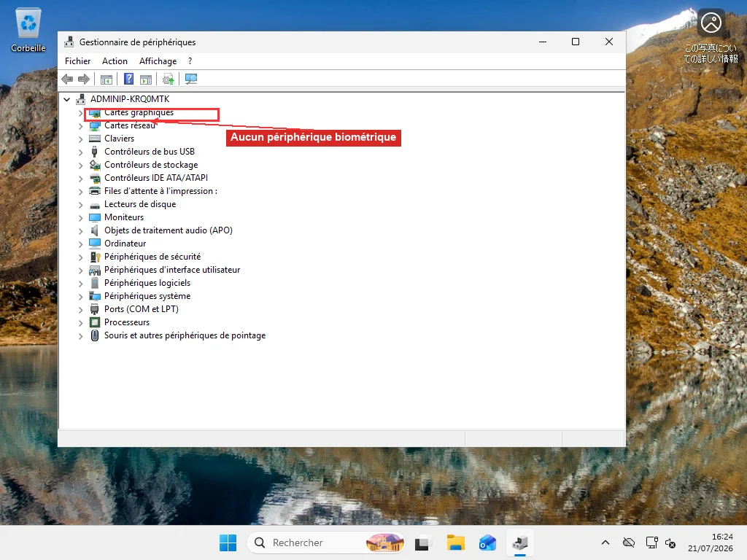Click the port icon beside Ports (COM et LPT)
The image size is (747, 560).
(95, 309)
